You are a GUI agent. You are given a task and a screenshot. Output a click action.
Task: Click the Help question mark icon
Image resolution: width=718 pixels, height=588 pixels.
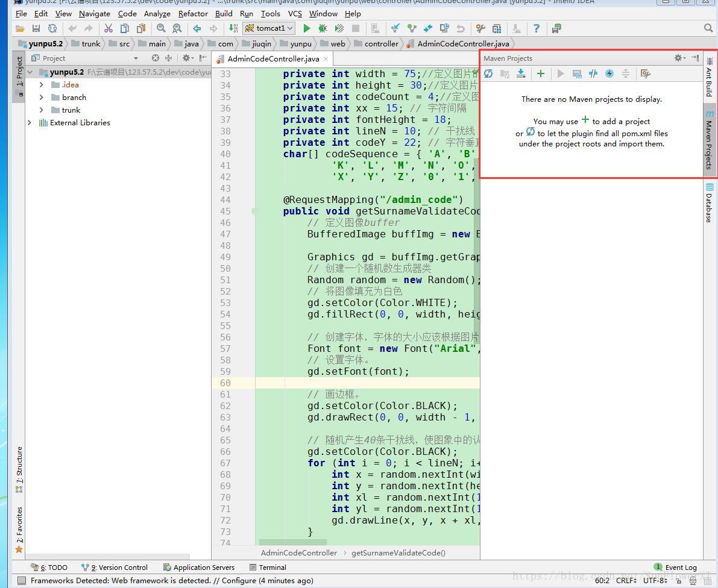(536, 28)
